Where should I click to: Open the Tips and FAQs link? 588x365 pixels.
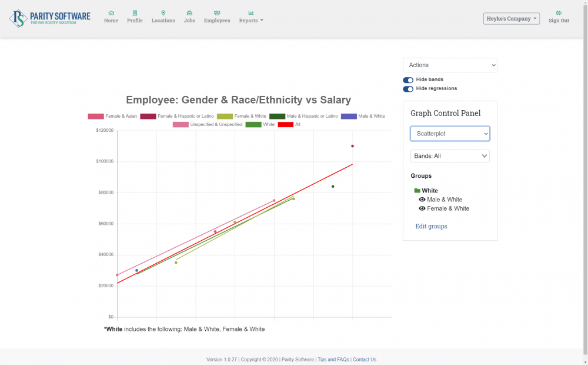tap(333, 359)
